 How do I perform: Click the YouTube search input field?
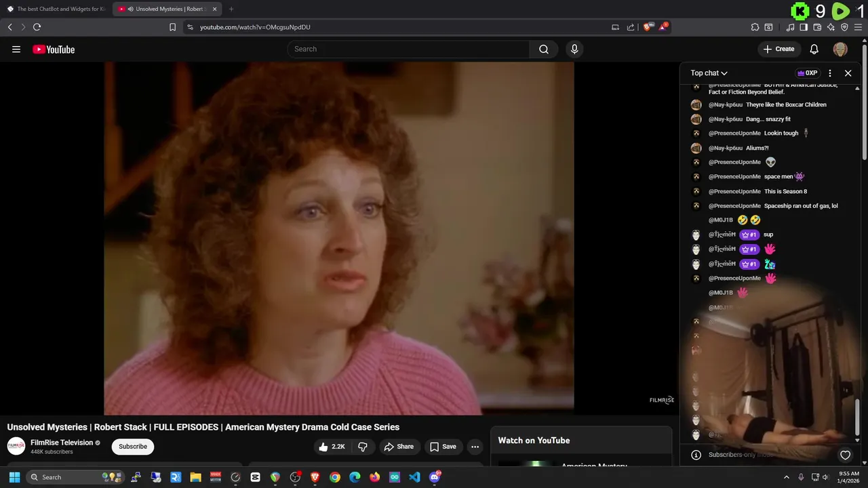tap(408, 49)
